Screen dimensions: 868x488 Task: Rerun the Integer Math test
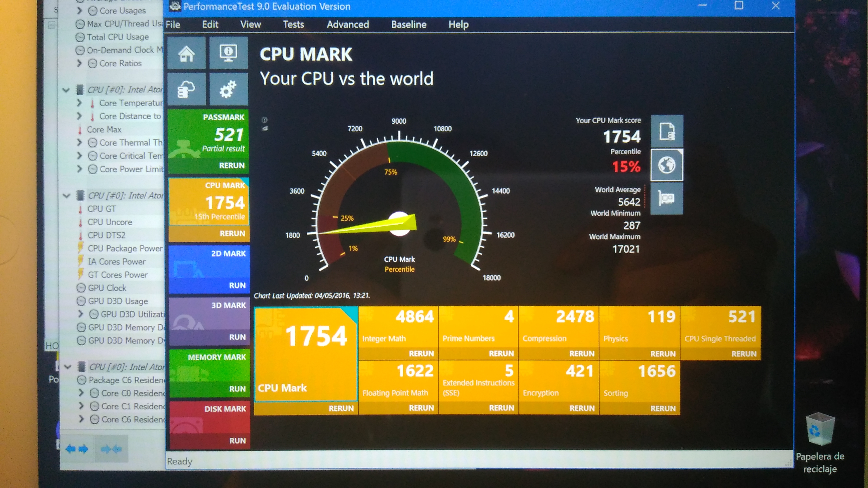421,354
